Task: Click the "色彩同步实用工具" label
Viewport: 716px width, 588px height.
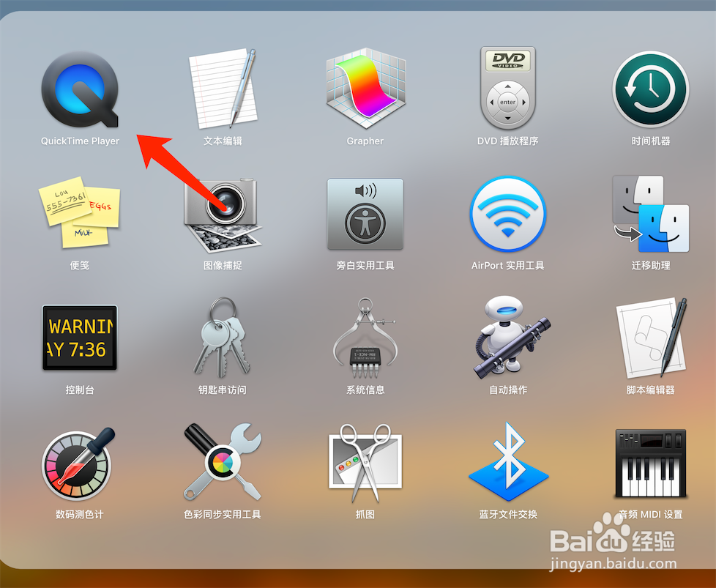Action: 223,515
